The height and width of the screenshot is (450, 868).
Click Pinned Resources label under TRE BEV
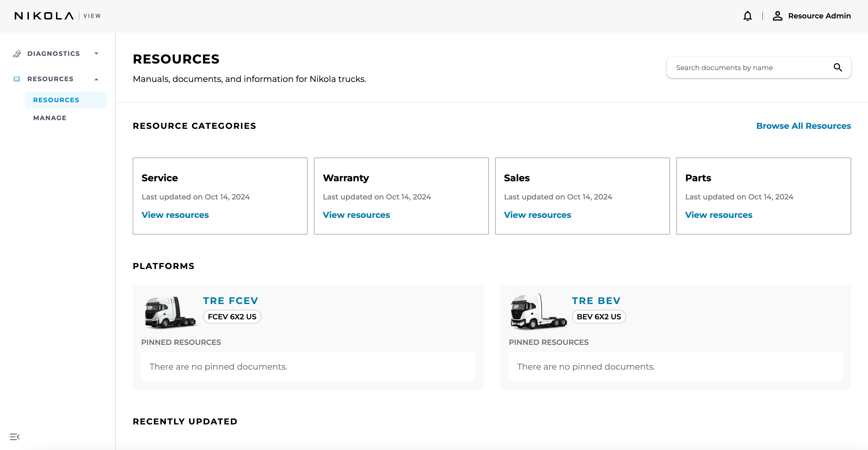[549, 343]
